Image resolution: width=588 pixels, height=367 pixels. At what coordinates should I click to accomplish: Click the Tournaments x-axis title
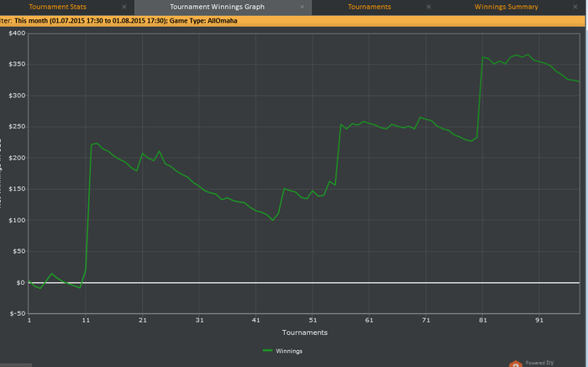pyautogui.click(x=304, y=333)
